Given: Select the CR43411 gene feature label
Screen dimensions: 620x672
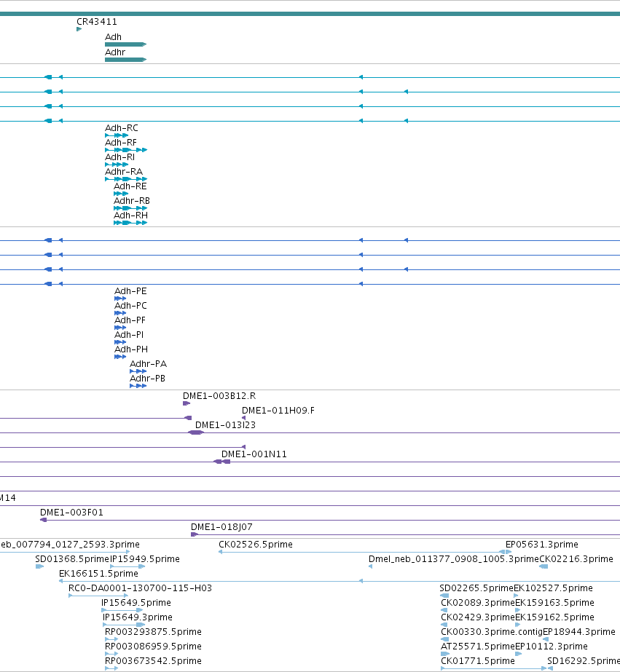Looking at the screenshot, I should (96, 21).
